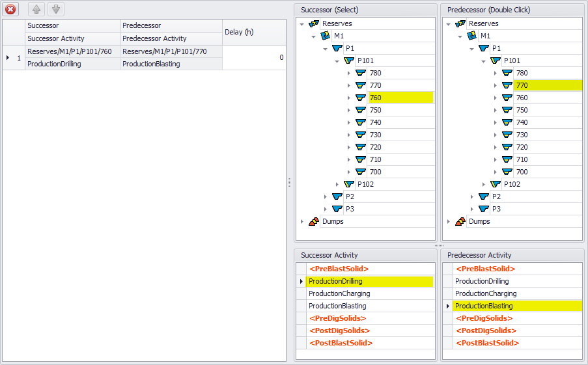Click Dumps icon in Successor tree
The width and height of the screenshot is (588, 365).
coord(314,221)
